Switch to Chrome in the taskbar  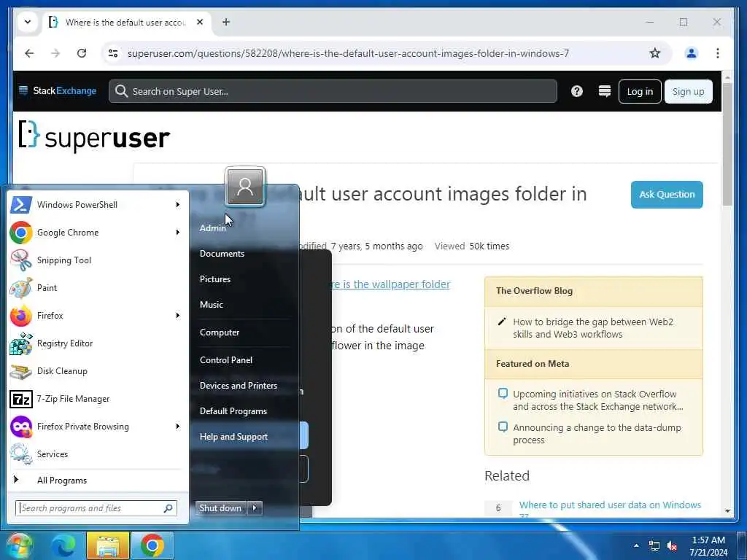click(152, 545)
